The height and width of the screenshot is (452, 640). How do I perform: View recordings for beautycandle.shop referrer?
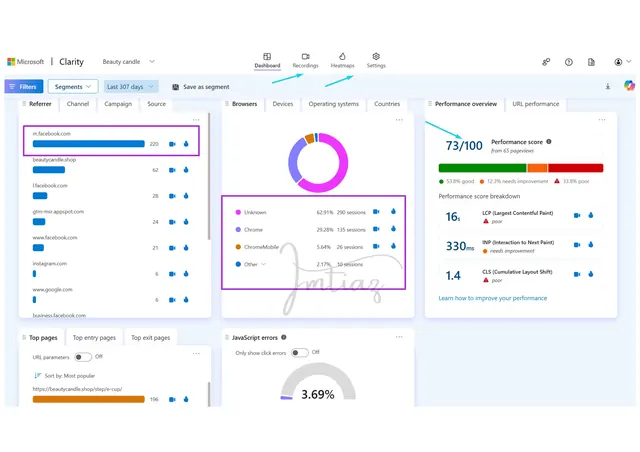click(x=172, y=170)
